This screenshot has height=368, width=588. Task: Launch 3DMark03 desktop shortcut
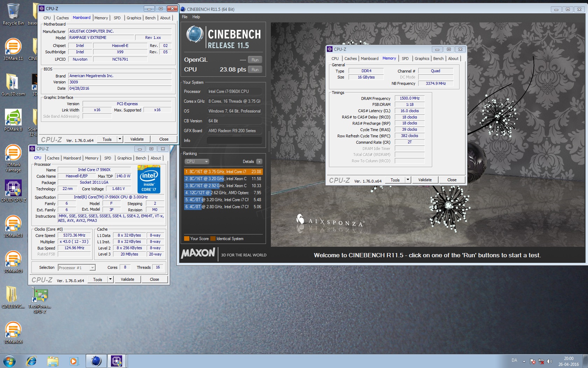pos(13,226)
